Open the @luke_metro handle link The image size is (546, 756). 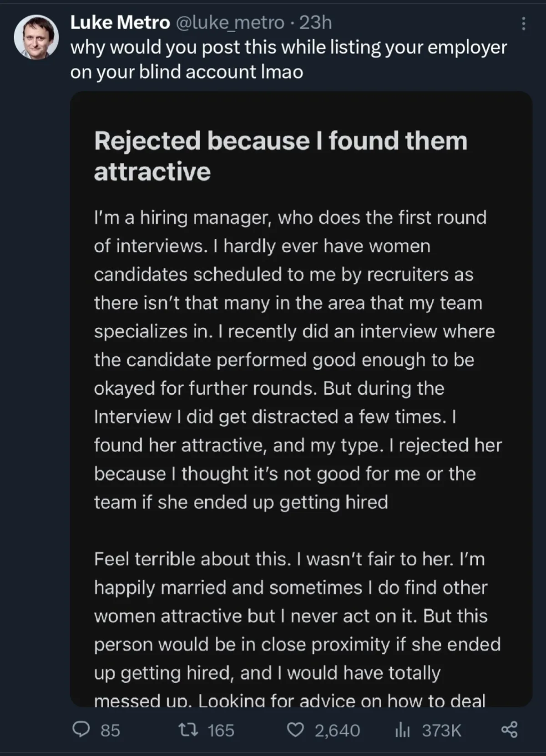click(x=230, y=22)
